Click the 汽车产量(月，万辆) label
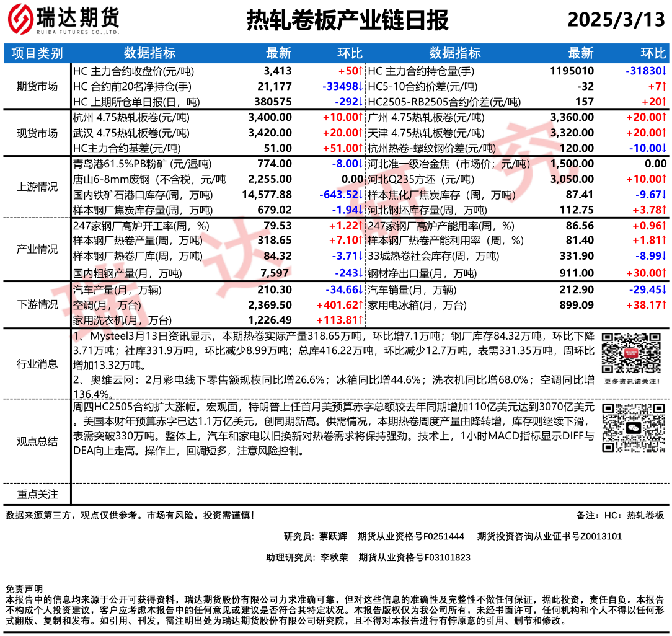 coord(117,290)
